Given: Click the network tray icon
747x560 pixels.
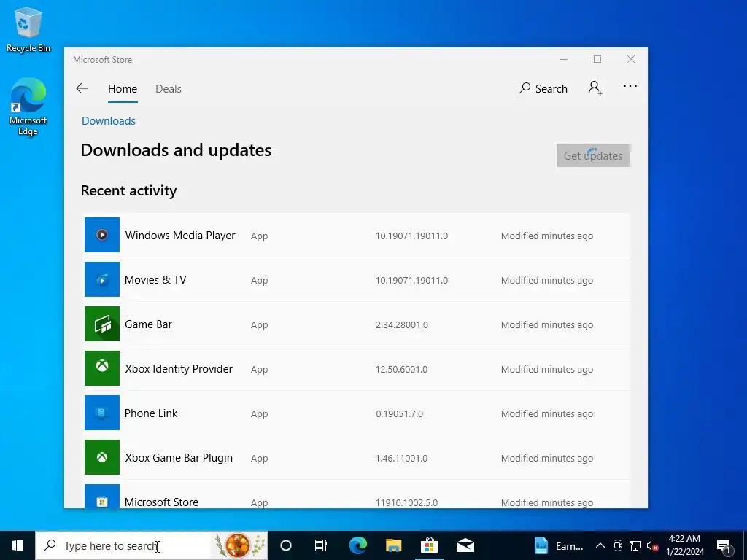Looking at the screenshot, I should 635,545.
